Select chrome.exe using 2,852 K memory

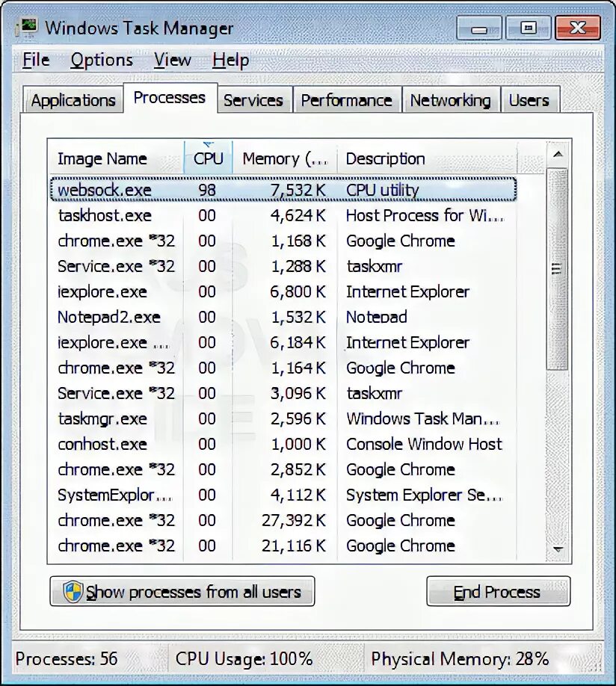click(283, 469)
